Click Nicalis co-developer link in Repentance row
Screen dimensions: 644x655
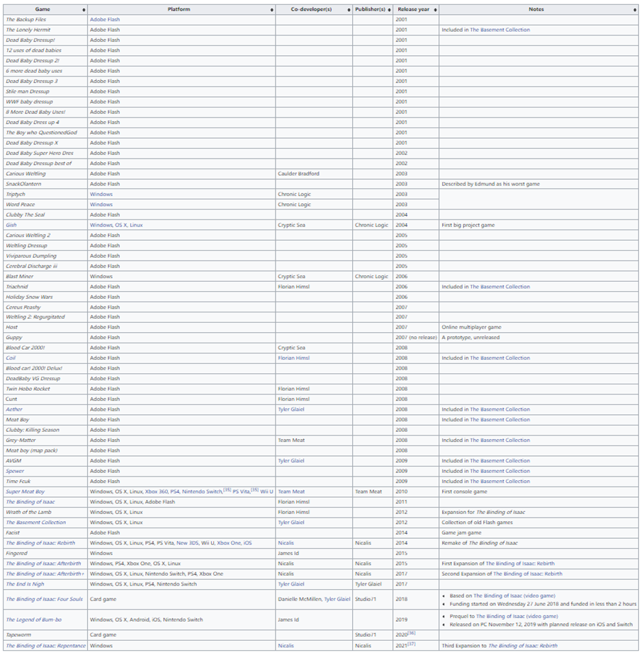286,646
